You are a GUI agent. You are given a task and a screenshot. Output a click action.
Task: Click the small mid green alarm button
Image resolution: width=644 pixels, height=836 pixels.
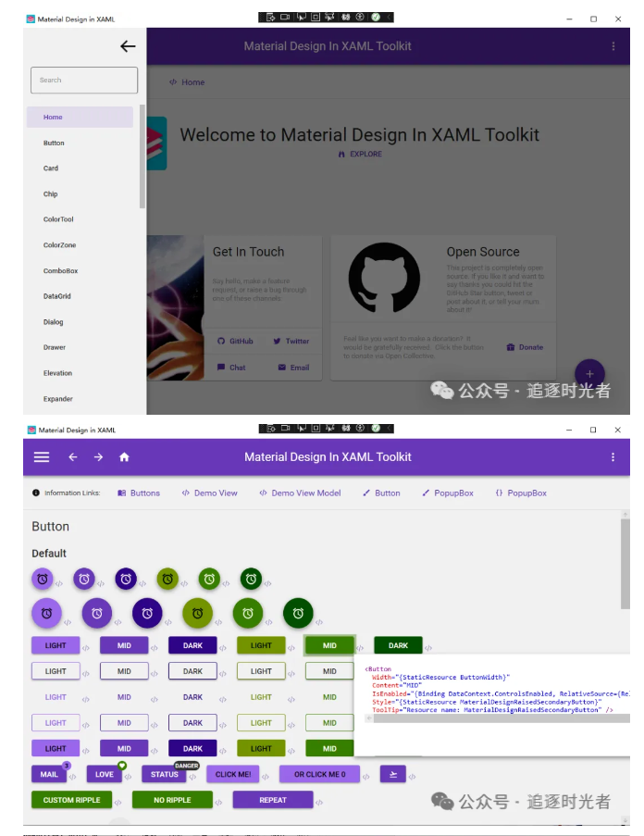[x=209, y=579]
